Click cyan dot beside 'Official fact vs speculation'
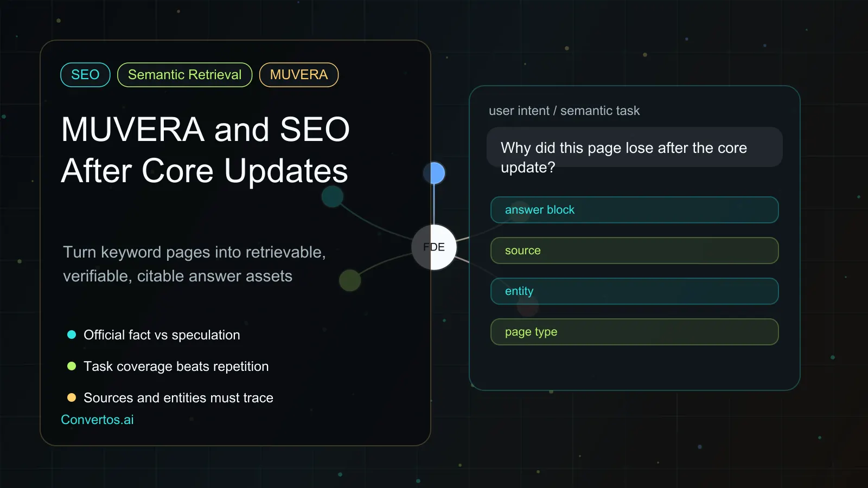This screenshot has height=488, width=868. click(72, 335)
